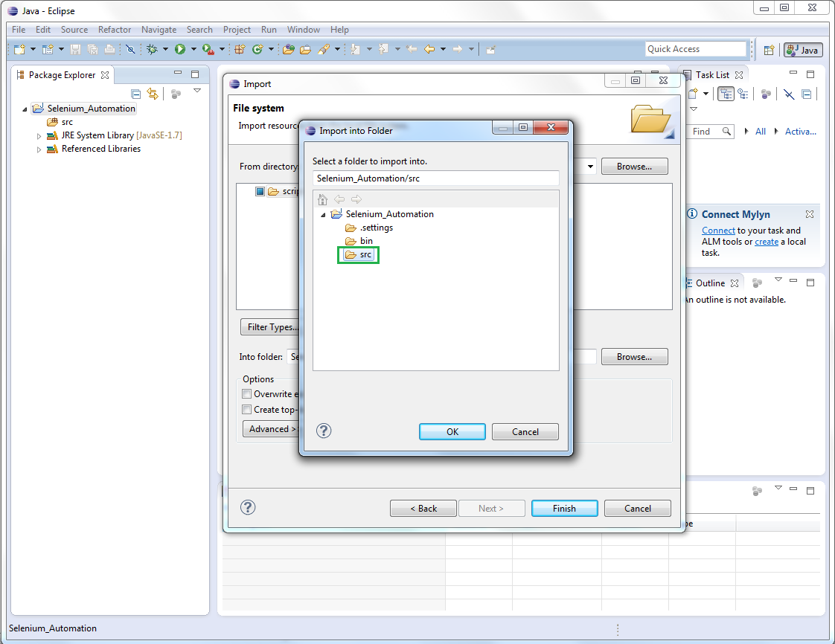Close the Connect Mylyn notice

pos(810,214)
